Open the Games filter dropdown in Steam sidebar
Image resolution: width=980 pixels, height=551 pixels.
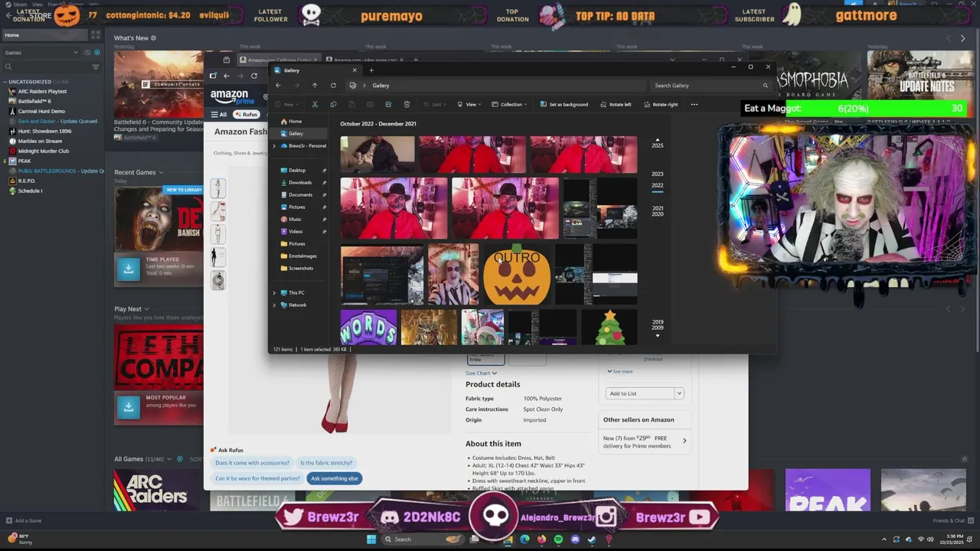point(42,53)
